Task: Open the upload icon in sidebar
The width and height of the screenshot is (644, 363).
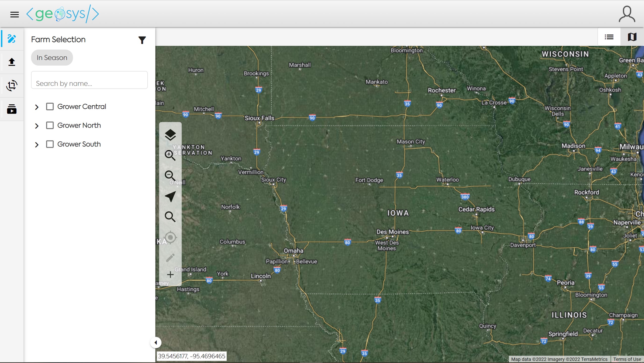Action: coord(12,62)
